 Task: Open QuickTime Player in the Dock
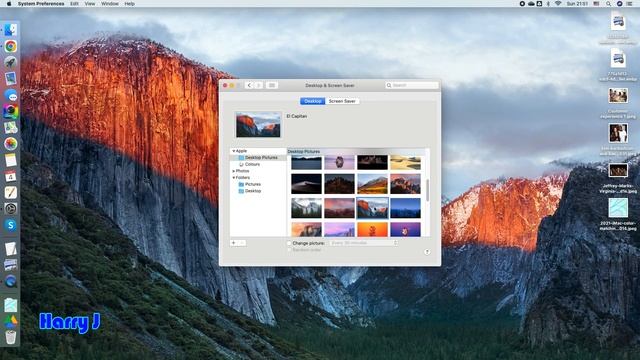click(11, 281)
